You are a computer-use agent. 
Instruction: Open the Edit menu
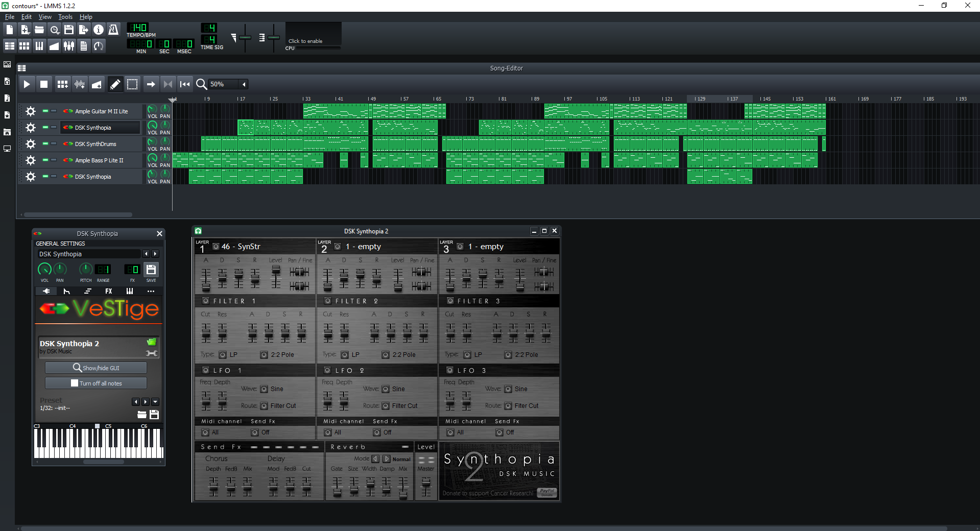pos(27,17)
